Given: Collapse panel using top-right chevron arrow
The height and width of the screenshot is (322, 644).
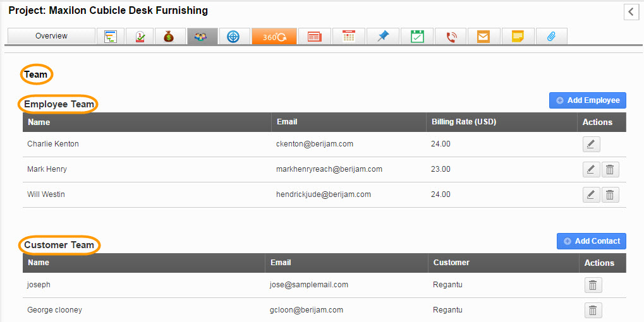Looking at the screenshot, I should (631, 11).
